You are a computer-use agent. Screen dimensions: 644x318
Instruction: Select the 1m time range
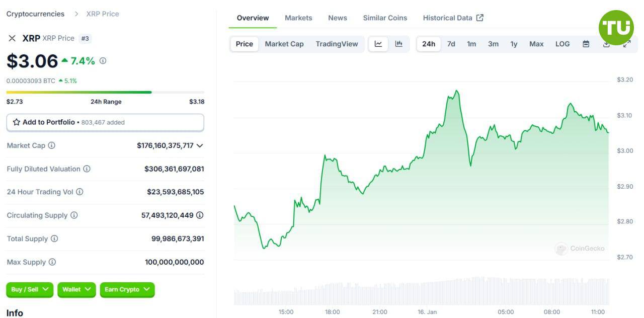tap(471, 44)
